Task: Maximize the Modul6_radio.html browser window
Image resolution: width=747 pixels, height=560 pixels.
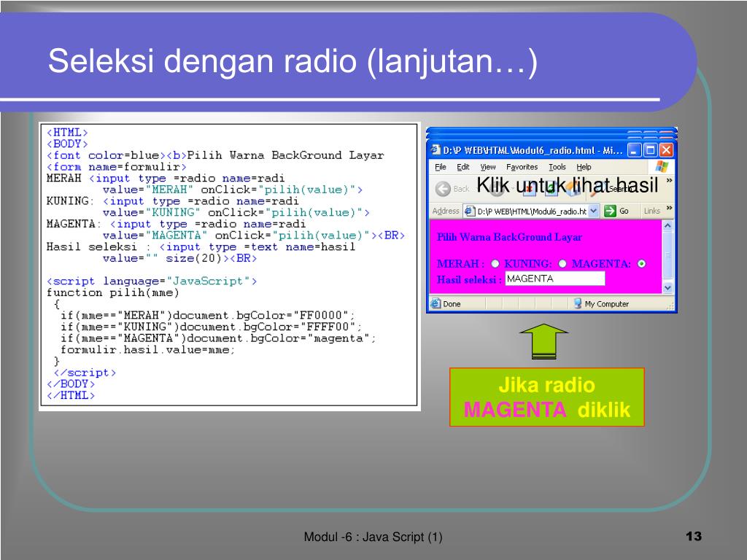Action: pyautogui.click(x=650, y=150)
